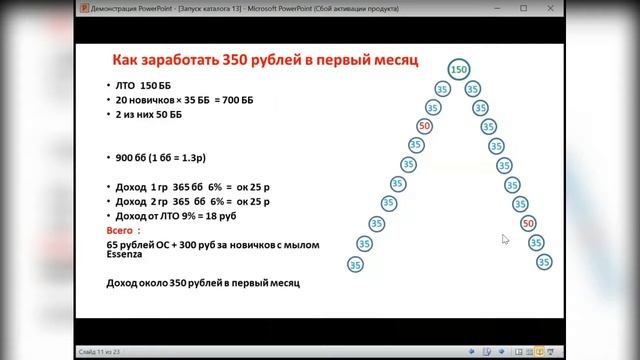Click the slide counter 'Слайд 11 из 23'

point(99,351)
